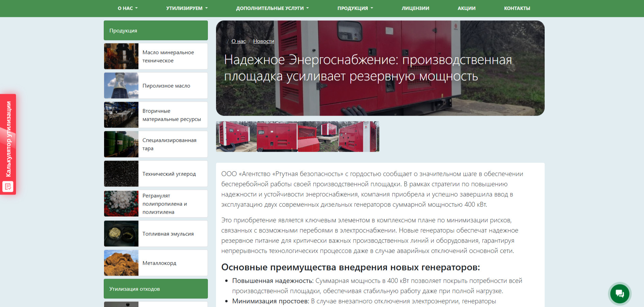The image size is (644, 307).
Task: Expand the ПРОДУКЦИЯ dropdown in navbar
Action: point(355,8)
